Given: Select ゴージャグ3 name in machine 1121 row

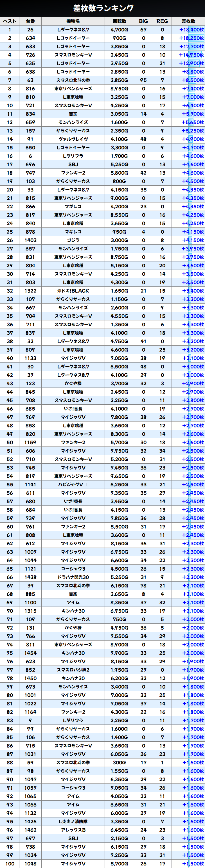Looking at the screenshot, I should tap(73, 569).
